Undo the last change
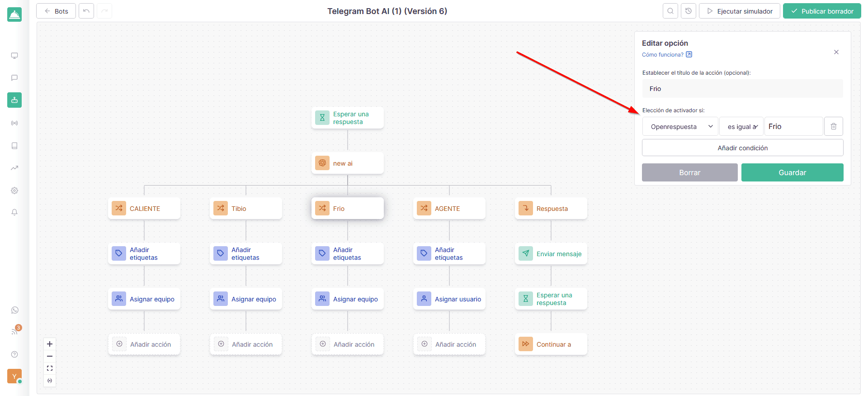Viewport: 868px width, 396px height. (x=86, y=11)
